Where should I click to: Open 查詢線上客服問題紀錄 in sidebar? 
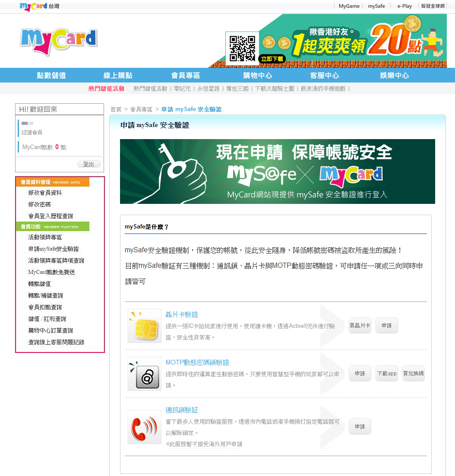point(56,343)
